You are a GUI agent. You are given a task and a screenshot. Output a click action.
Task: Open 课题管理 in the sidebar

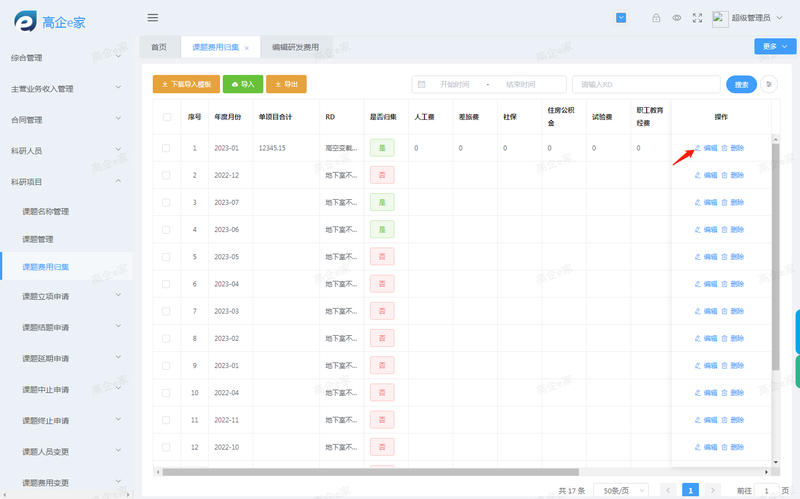click(x=38, y=239)
